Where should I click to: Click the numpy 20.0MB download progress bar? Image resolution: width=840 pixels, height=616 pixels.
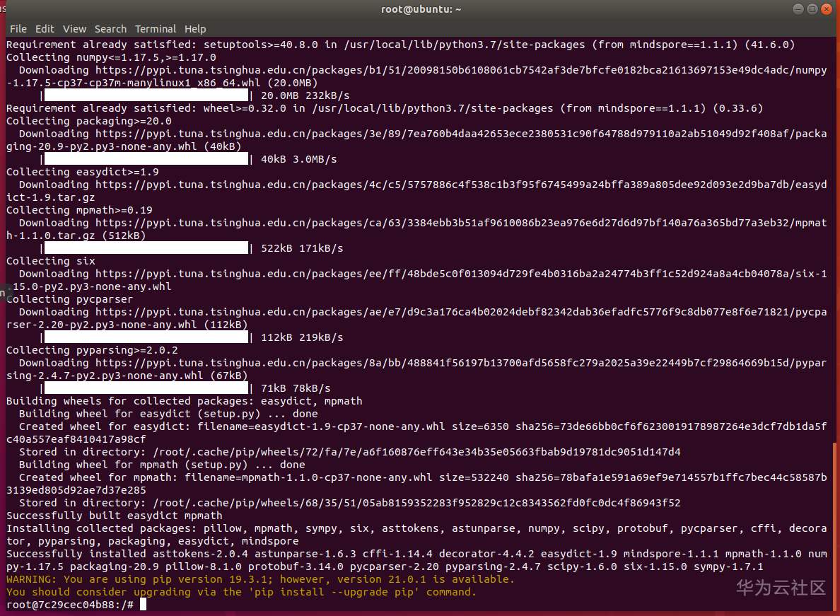[x=146, y=95]
